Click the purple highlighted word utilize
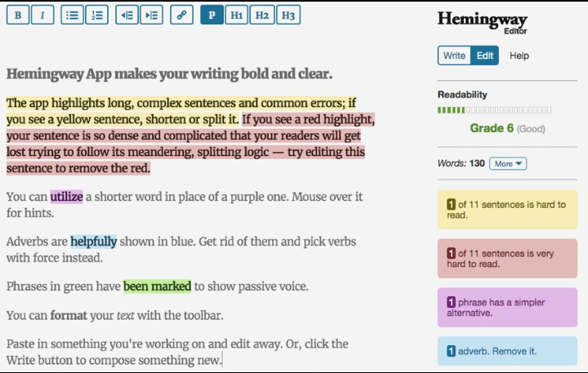 66,197
